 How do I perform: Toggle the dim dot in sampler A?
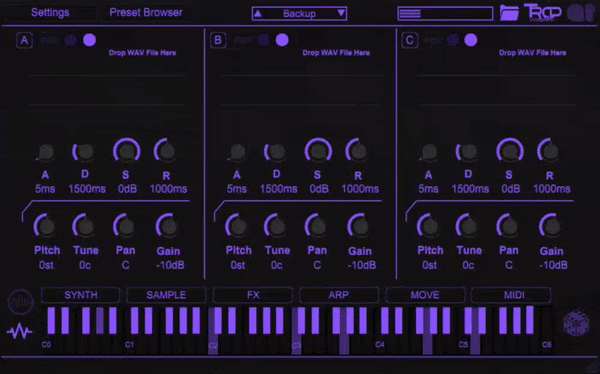pyautogui.click(x=71, y=40)
